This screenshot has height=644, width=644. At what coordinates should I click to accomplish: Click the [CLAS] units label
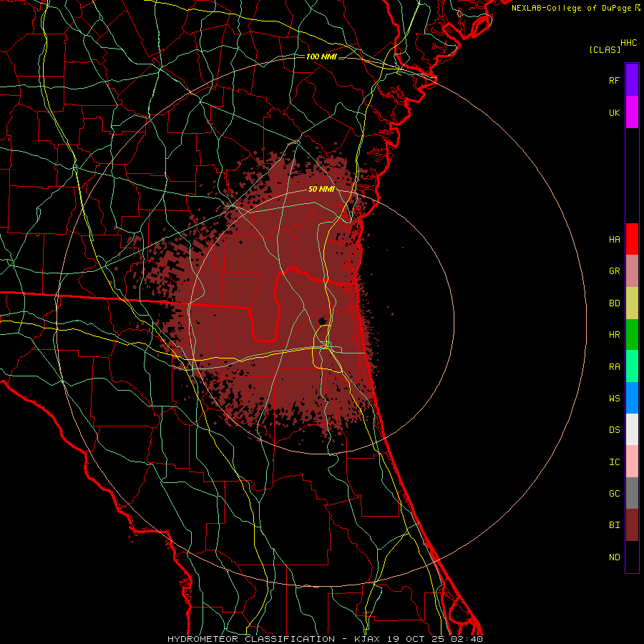tap(605, 49)
